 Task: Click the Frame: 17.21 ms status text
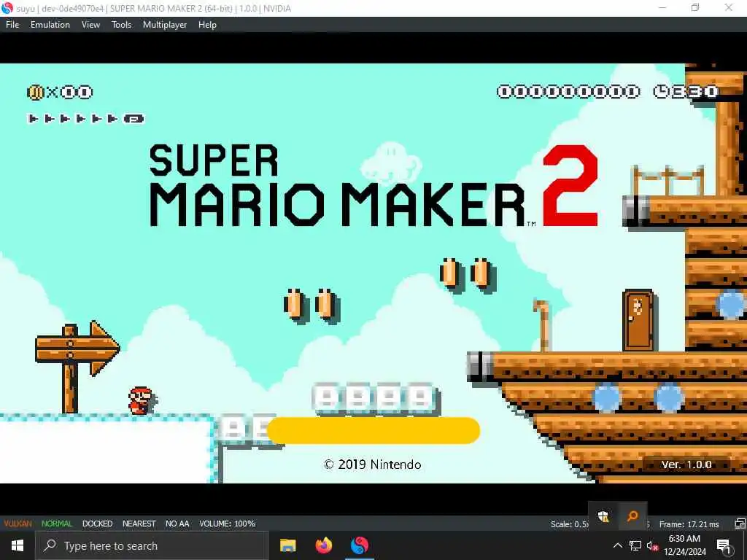[x=689, y=524]
